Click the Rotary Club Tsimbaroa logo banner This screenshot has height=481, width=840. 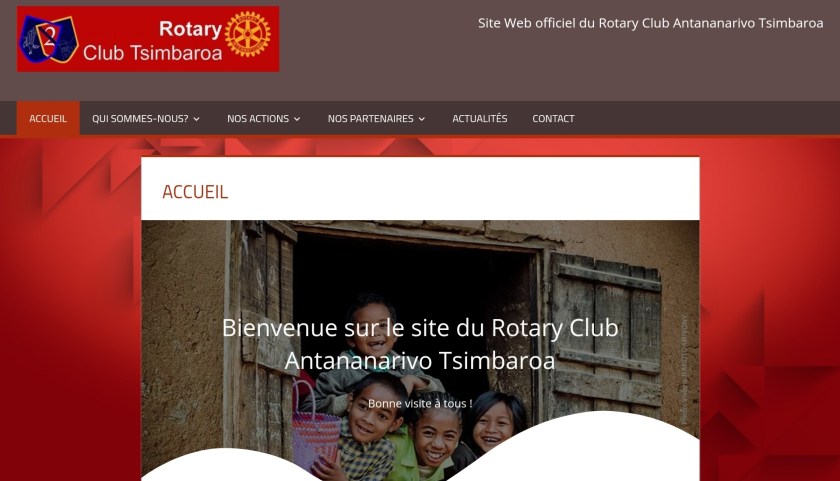[148, 39]
